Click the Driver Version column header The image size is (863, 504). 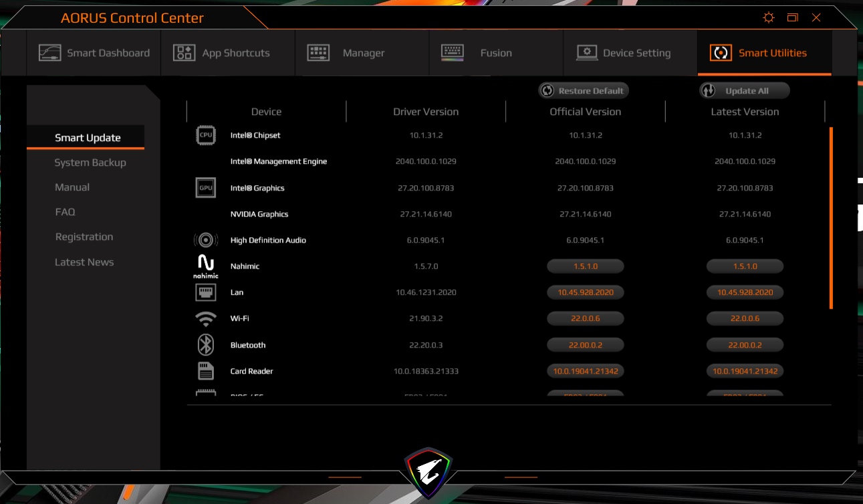(x=426, y=112)
